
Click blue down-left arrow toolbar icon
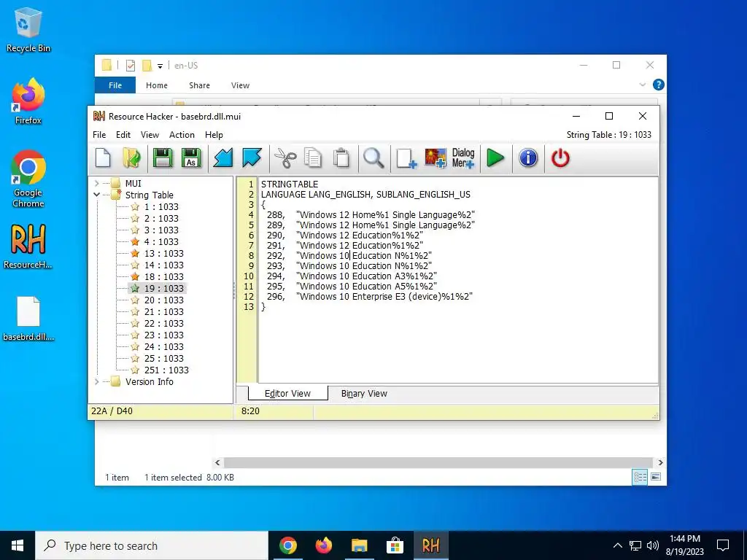[x=223, y=158]
